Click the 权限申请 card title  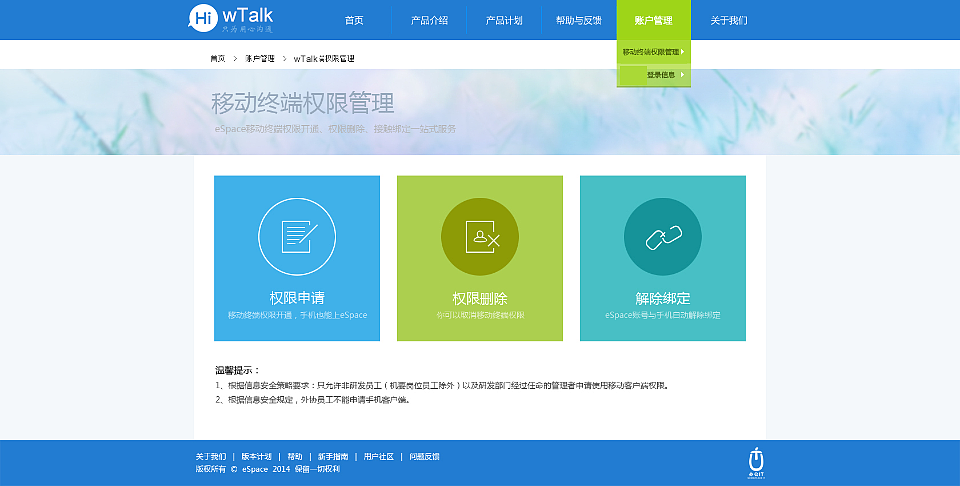pos(297,298)
